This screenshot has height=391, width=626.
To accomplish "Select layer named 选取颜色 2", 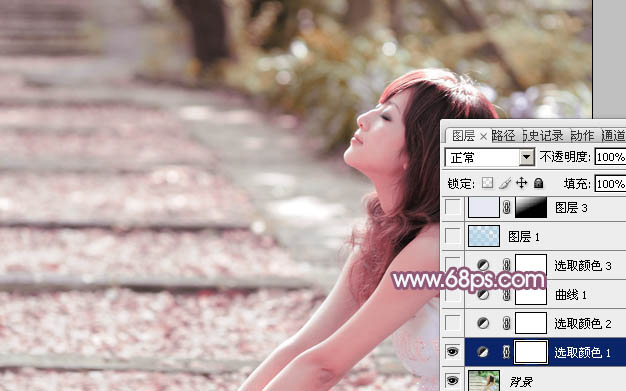I will pos(582,323).
